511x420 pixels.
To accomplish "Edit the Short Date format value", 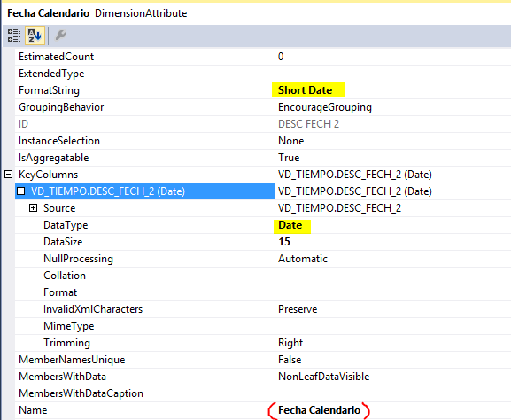I will 305,90.
